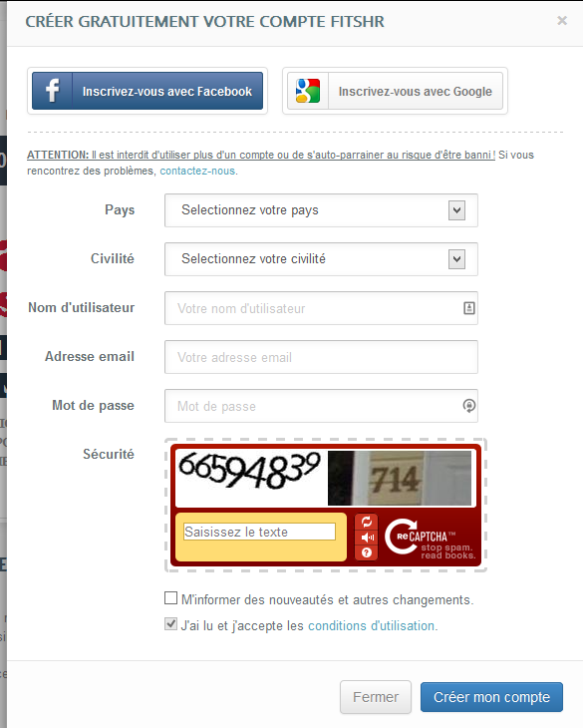The height and width of the screenshot is (728, 583).
Task: Open the Pays country dropdown
Action: pyautogui.click(x=321, y=210)
